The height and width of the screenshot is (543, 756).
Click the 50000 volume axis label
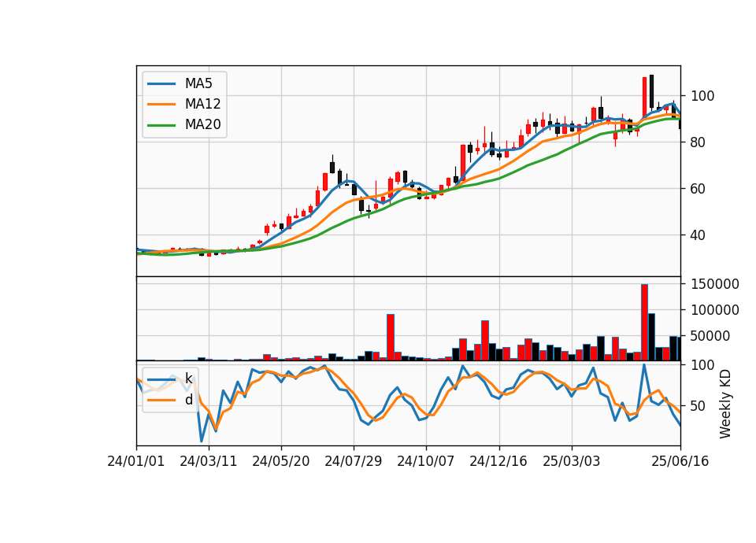(710, 336)
